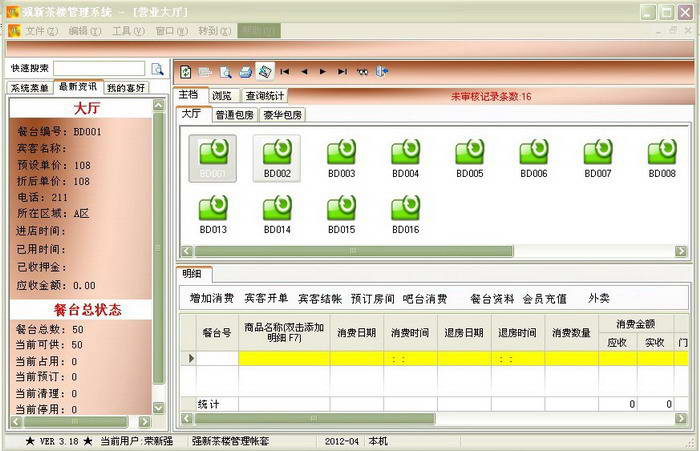Select table BD016 icon
This screenshot has width=700, height=451.
(405, 214)
